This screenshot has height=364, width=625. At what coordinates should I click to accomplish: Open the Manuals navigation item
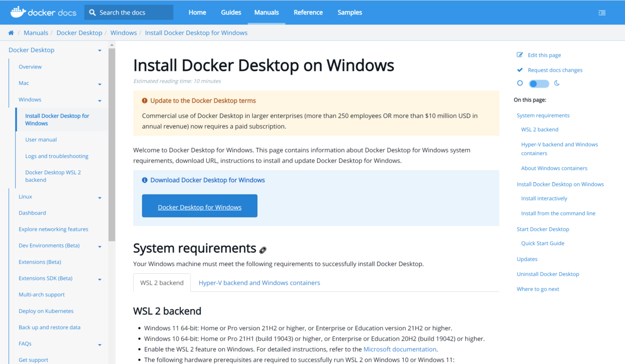point(267,12)
